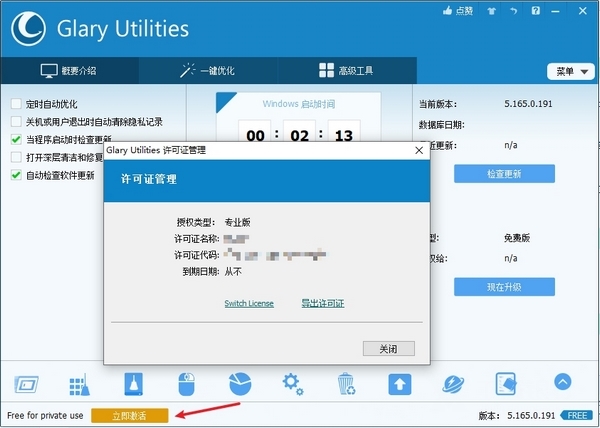The image size is (600, 428).
Task: Click the orange 立即激活 button
Action: pyautogui.click(x=130, y=416)
